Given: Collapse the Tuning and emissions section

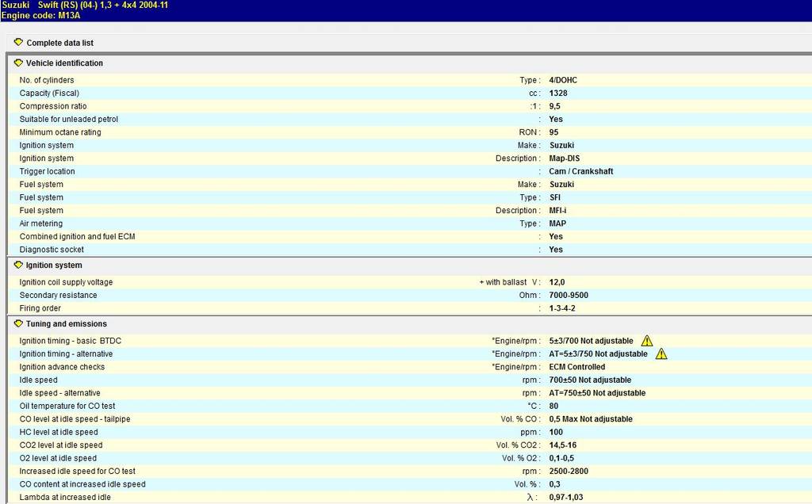Looking at the screenshot, I should coord(67,323).
